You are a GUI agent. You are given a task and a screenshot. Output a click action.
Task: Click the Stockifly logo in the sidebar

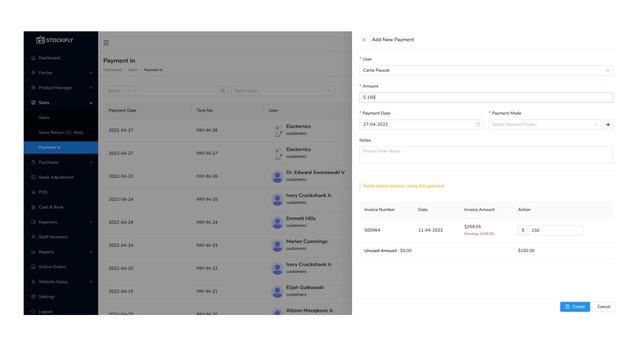coord(54,40)
